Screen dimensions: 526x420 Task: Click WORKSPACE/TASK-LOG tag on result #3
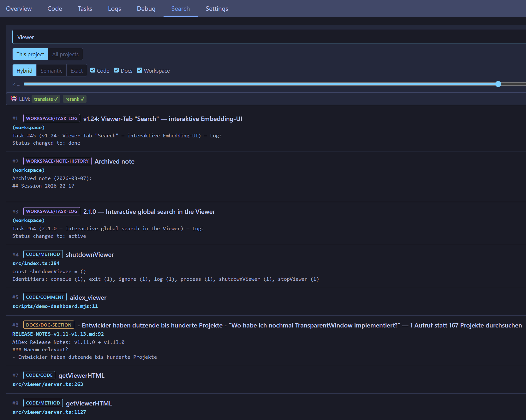(x=52, y=211)
